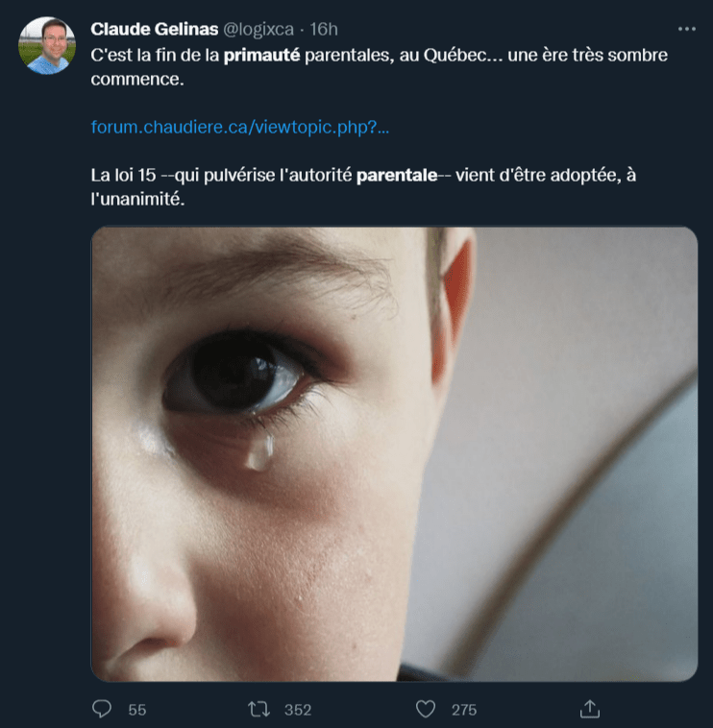Open the share menu icon
The width and height of the screenshot is (713, 728).
590,709
